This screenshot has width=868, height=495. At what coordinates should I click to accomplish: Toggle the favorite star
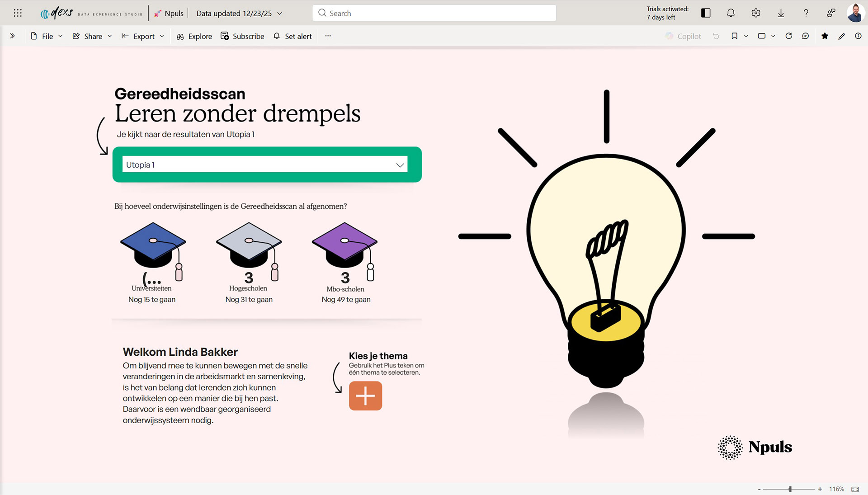pos(825,36)
